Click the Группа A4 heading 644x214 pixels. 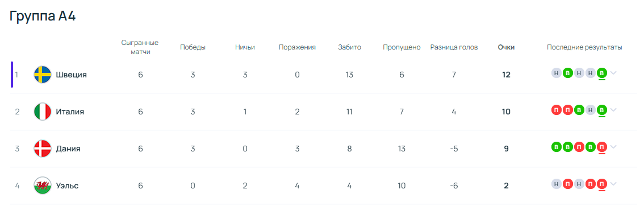43,17
